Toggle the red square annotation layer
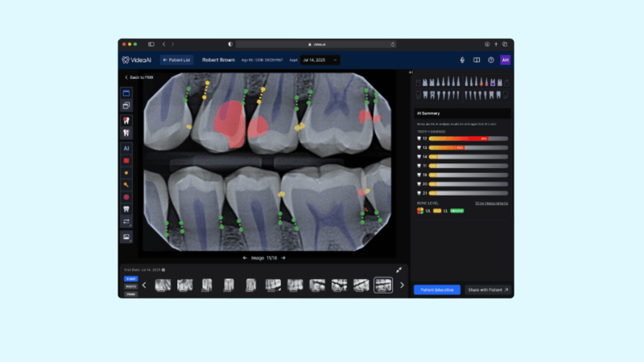644x362 pixels. click(x=126, y=160)
